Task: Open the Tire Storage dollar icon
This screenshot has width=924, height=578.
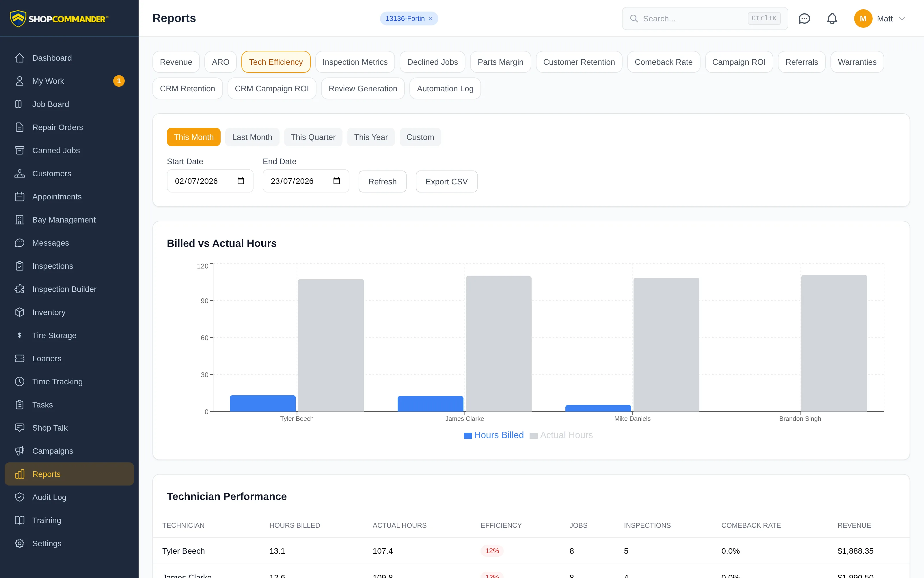Action: (x=19, y=335)
